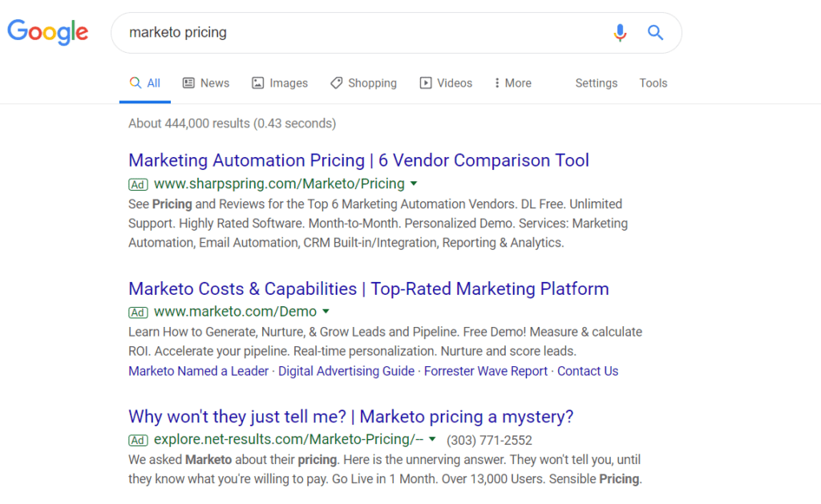Open the Forrester Wave Report sitelink

485,371
